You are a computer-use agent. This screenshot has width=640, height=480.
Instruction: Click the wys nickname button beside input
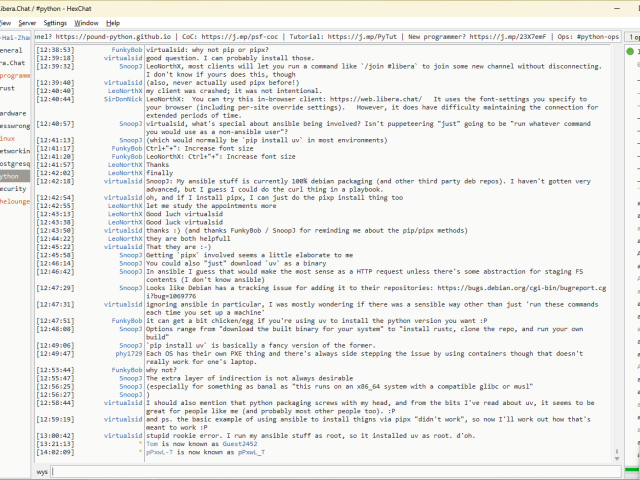tap(42, 470)
